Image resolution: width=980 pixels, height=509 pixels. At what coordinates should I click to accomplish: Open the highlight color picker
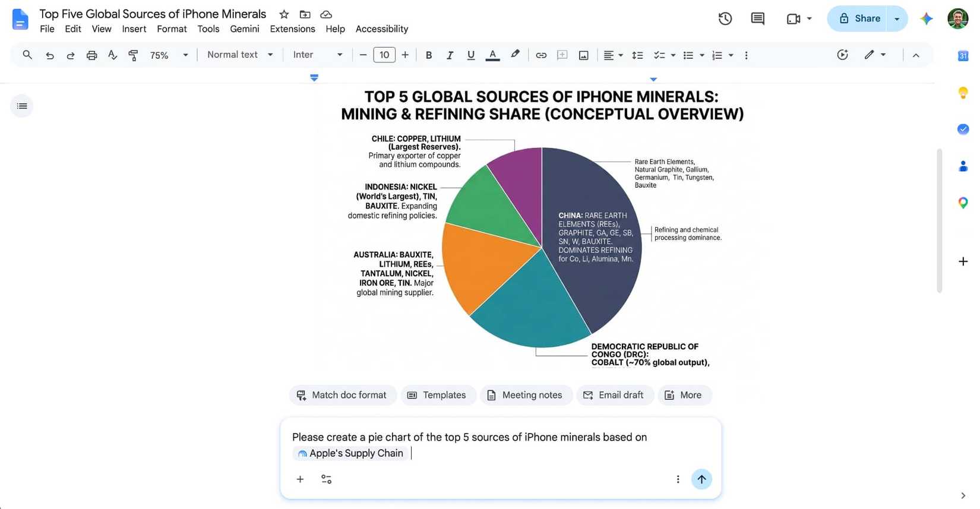(x=515, y=55)
